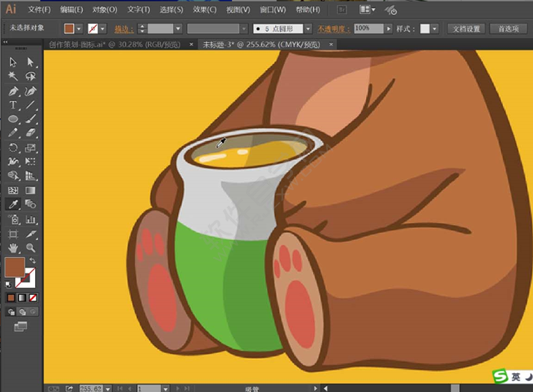Click the brown fill color swatch in toolbox
This screenshot has height=392, width=533.
(x=14, y=267)
